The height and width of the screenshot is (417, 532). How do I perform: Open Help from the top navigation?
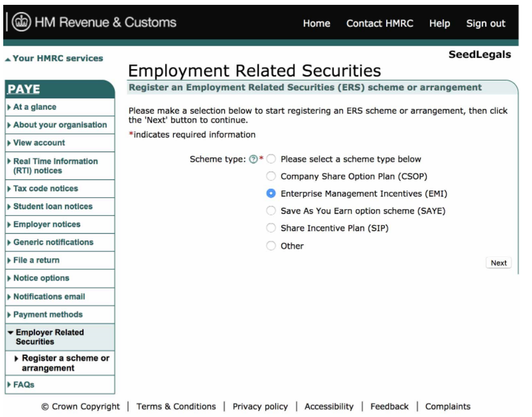[439, 24]
